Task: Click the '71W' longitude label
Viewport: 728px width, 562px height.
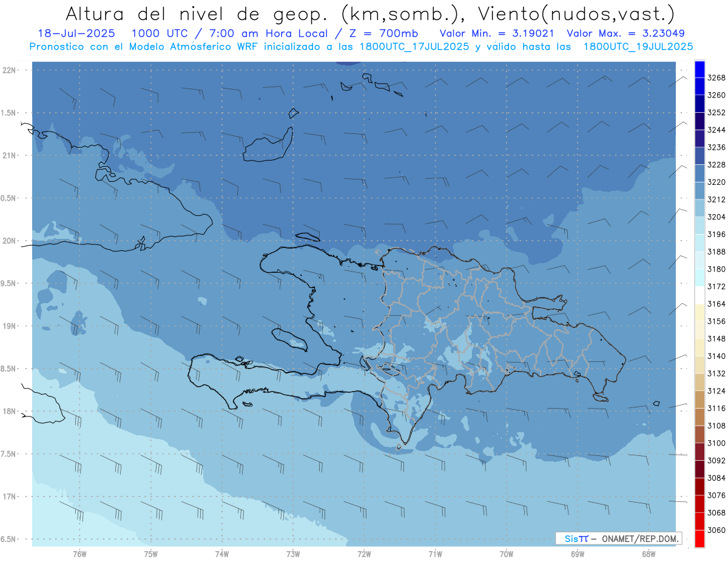Action: (x=435, y=554)
